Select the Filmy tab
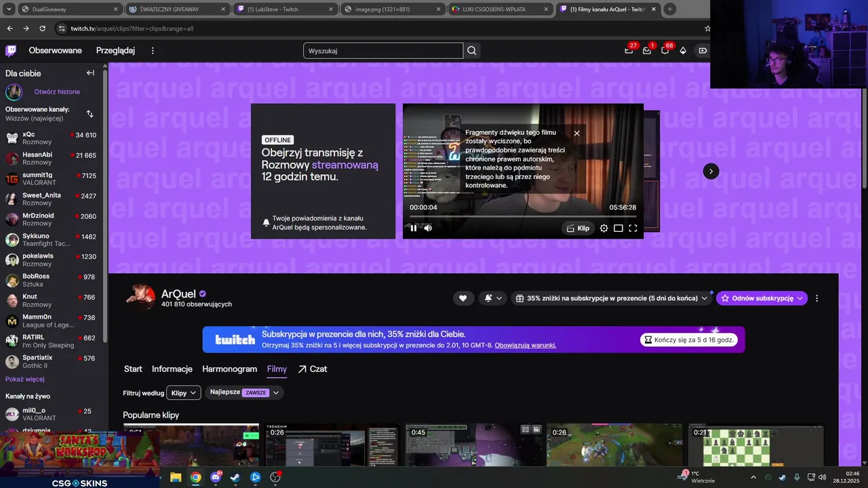The height and width of the screenshot is (488, 868). click(x=277, y=369)
